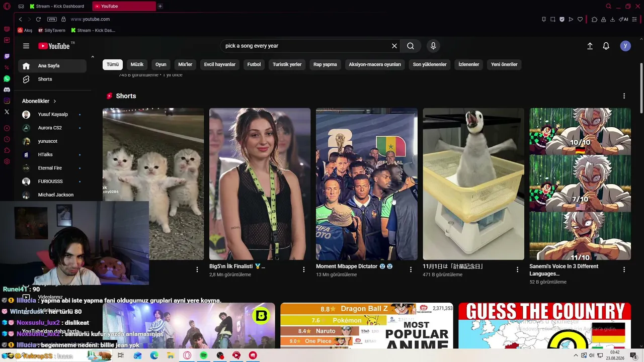Show hidden system tray icons

click(576, 355)
